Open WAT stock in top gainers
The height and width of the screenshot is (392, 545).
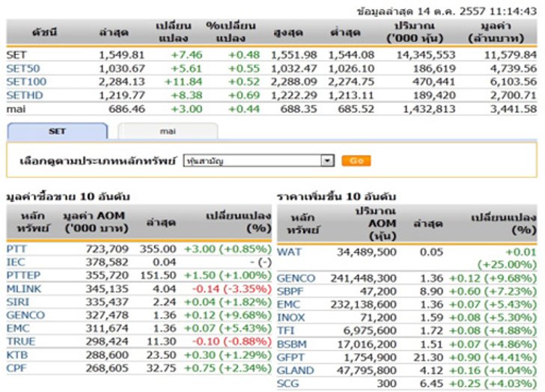click(x=289, y=251)
